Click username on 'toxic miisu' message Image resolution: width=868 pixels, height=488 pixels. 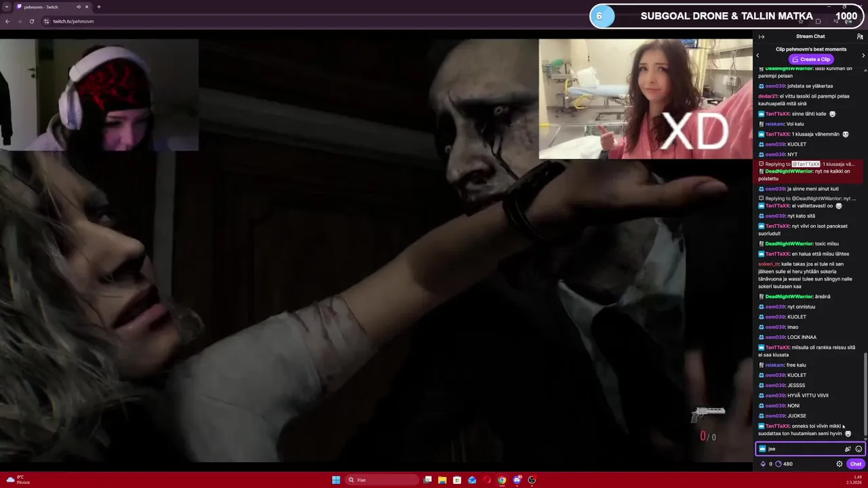[x=789, y=243]
